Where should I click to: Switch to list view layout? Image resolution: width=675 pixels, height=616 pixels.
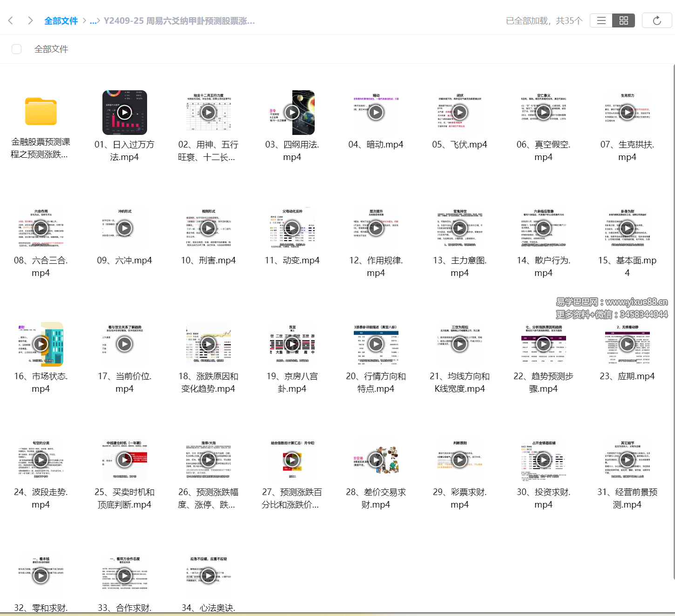pos(601,20)
